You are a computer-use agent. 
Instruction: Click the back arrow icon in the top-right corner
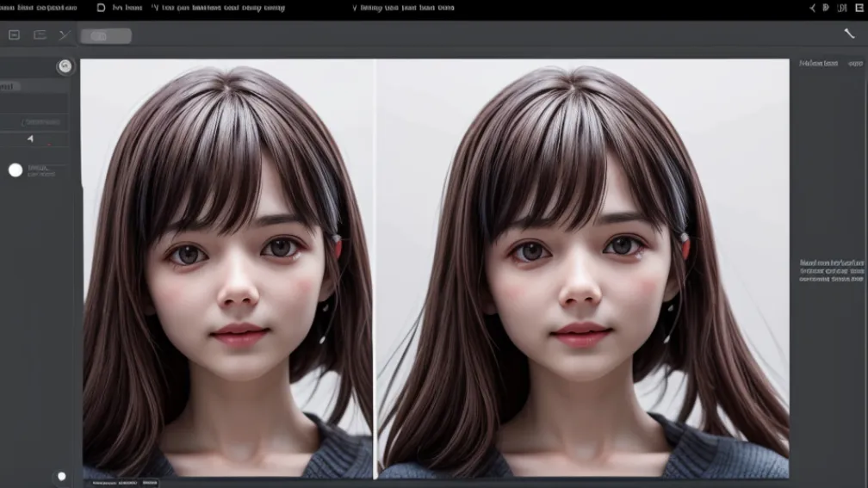pyautogui.click(x=812, y=8)
